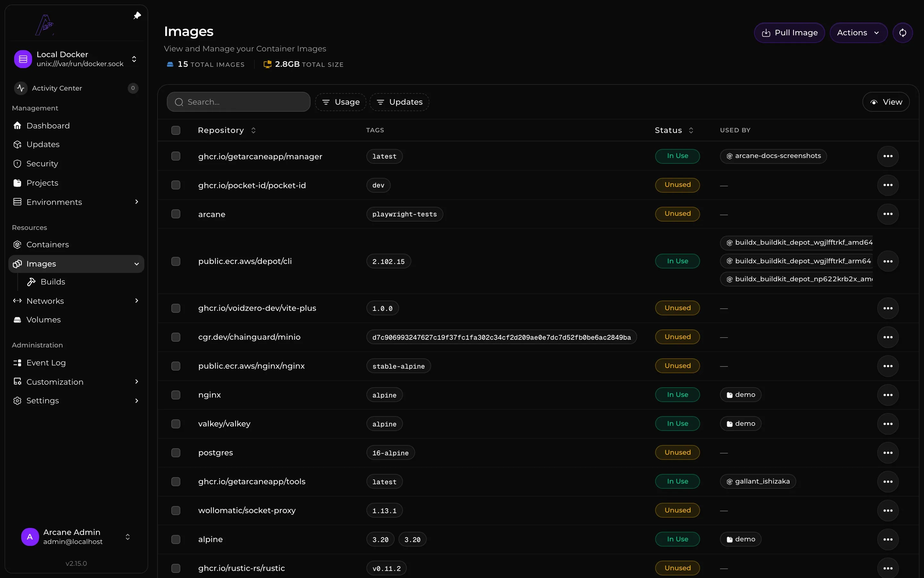Check the ghcr.io/voidzero-dev/vite-plus row
924x578 pixels.
175,308
